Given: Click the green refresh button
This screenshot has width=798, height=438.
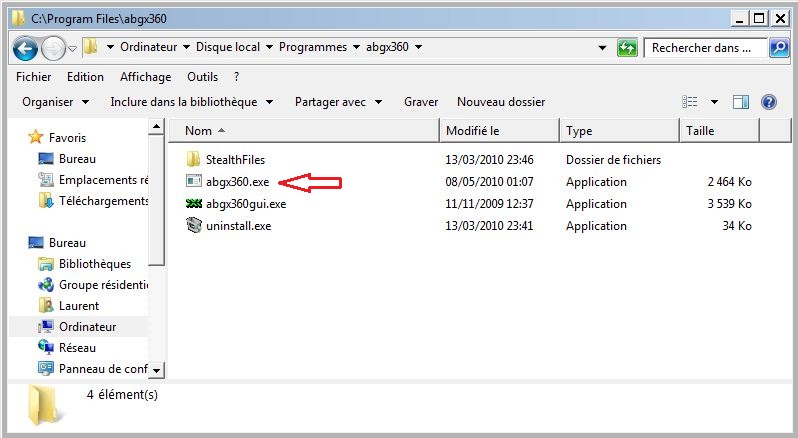Looking at the screenshot, I should (x=627, y=48).
